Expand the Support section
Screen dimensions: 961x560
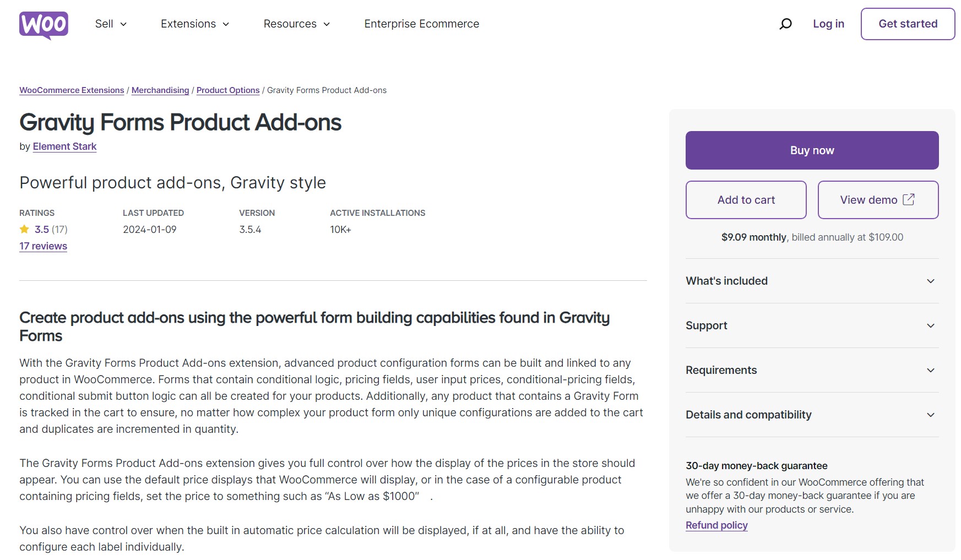812,325
